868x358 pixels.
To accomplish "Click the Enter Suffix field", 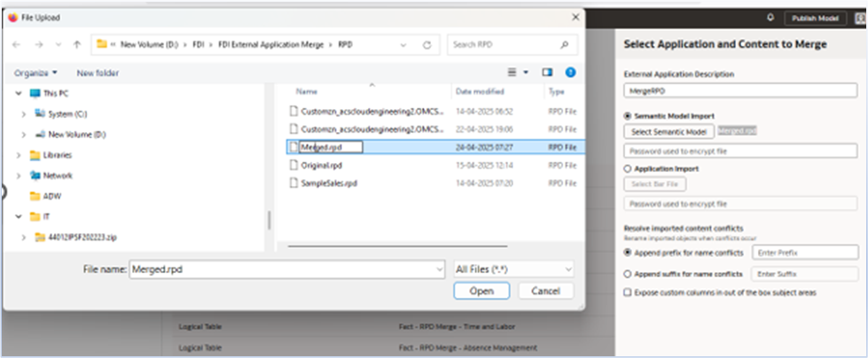I will point(803,274).
